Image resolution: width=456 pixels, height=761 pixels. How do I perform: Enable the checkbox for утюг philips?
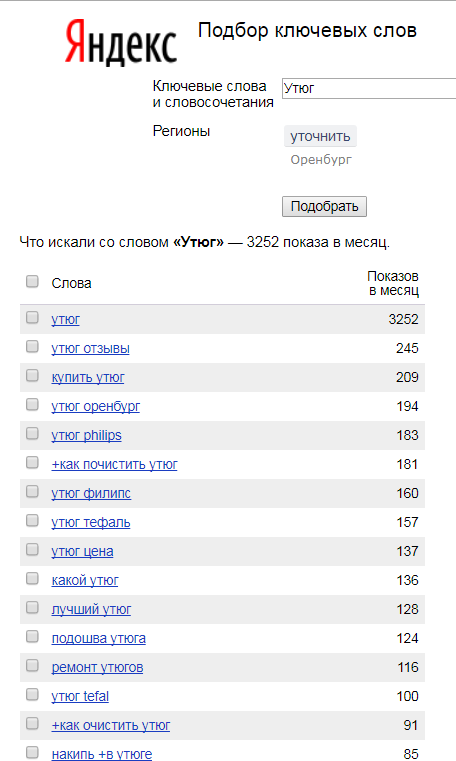pos(32,433)
